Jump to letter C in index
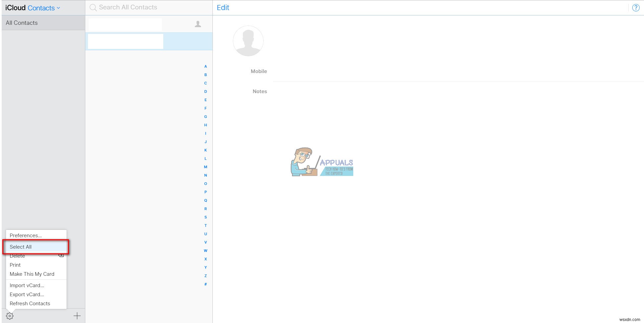Viewport: 644px width, 323px height. pyautogui.click(x=205, y=83)
